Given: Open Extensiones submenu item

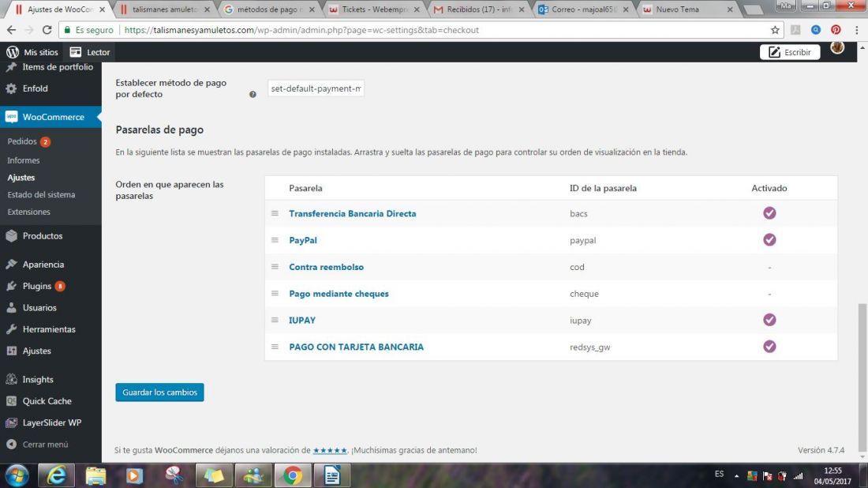Looking at the screenshot, I should [28, 212].
